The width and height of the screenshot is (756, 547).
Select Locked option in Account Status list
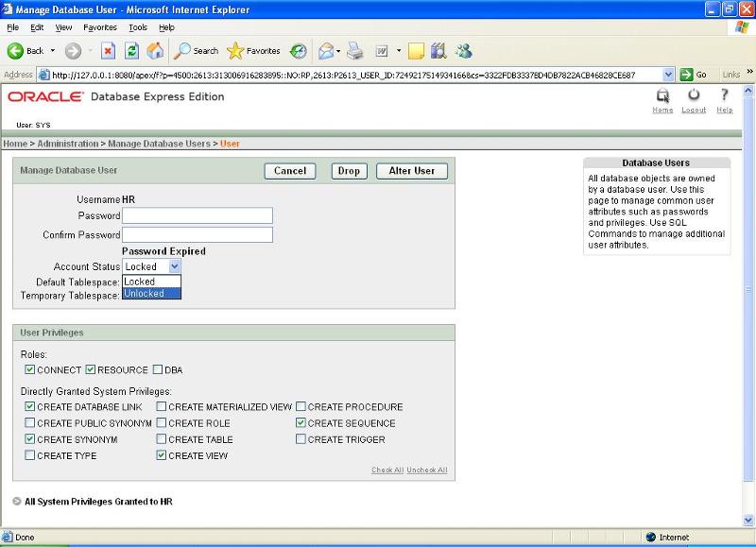[151, 282]
